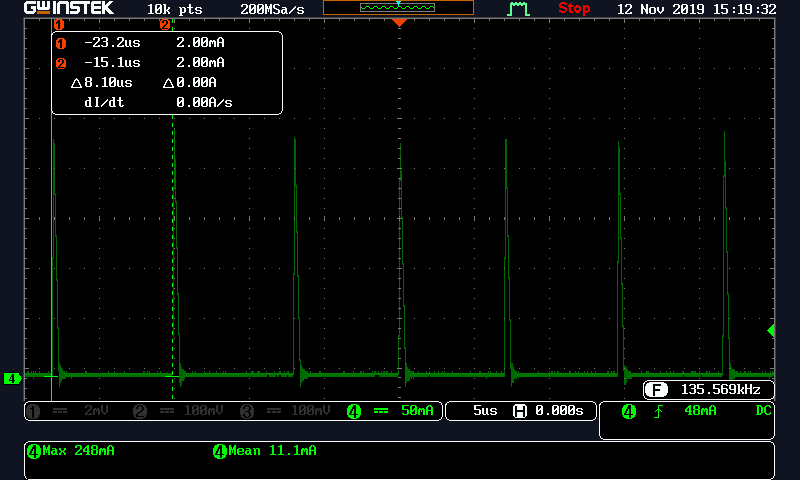Click the trigger source channel 4 icon
800x480 pixels.
[x=629, y=411]
